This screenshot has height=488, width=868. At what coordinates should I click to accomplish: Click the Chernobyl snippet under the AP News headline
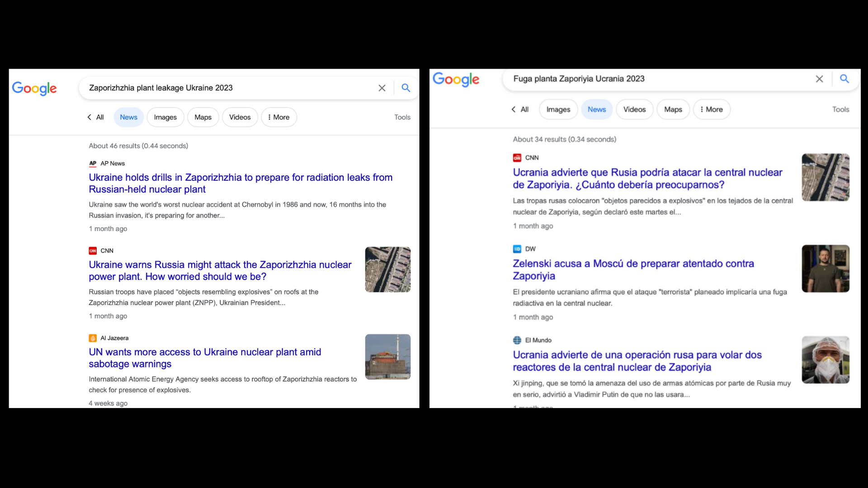click(x=237, y=210)
